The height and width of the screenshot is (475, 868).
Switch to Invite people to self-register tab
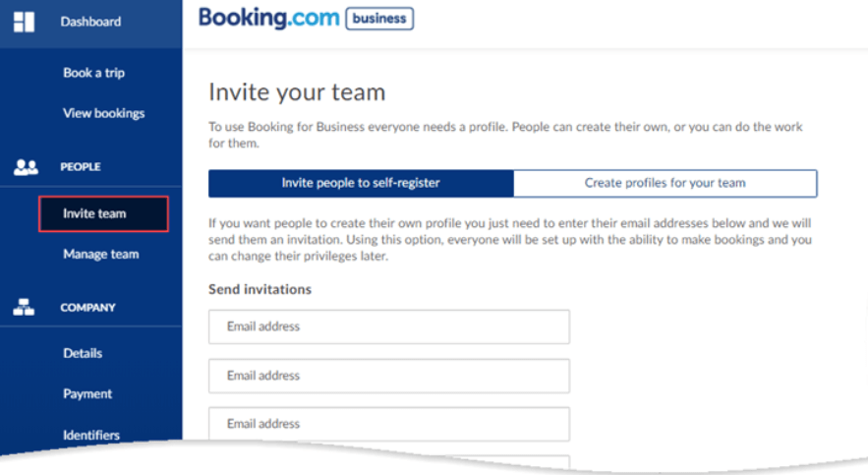[361, 183]
